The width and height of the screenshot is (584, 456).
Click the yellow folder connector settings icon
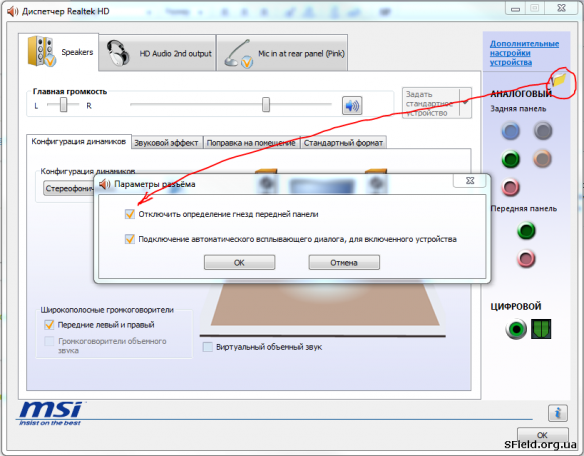tap(559, 80)
